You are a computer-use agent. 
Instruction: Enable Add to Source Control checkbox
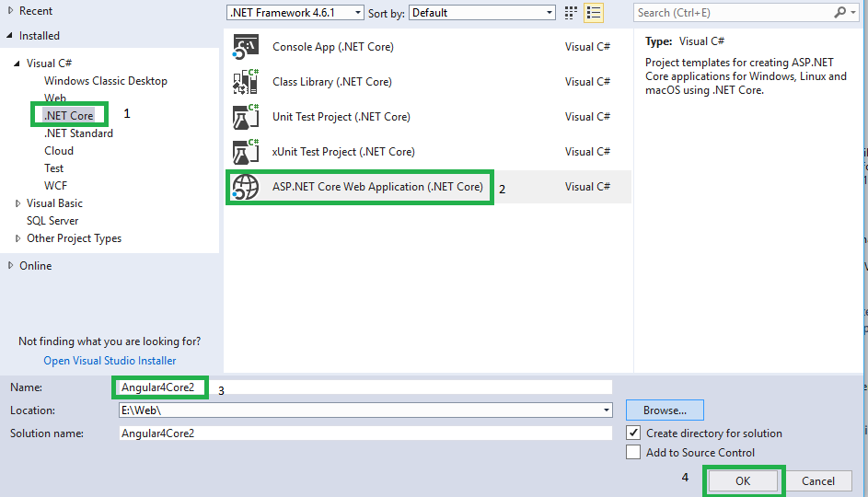click(x=633, y=452)
